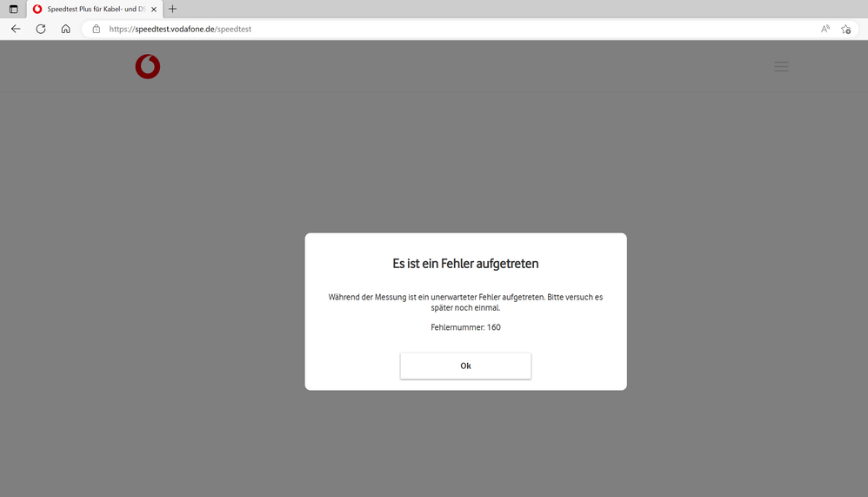Open a new browser tab
The image size is (868, 497).
point(173,9)
